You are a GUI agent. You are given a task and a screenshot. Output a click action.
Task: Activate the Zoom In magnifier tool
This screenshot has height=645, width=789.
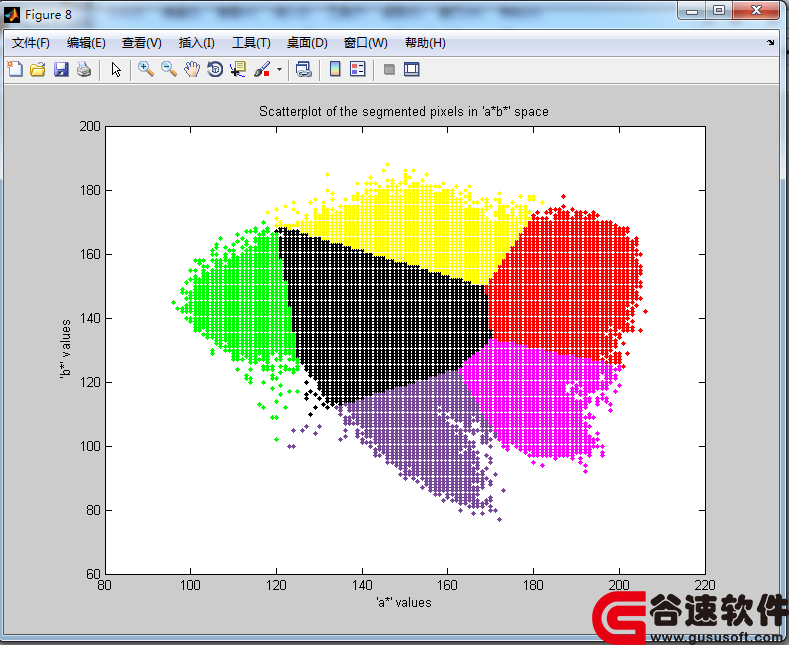click(146, 69)
